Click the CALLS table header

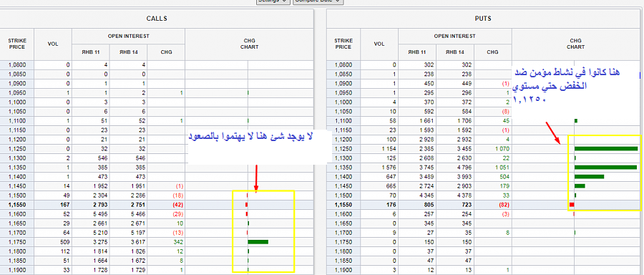point(157,19)
